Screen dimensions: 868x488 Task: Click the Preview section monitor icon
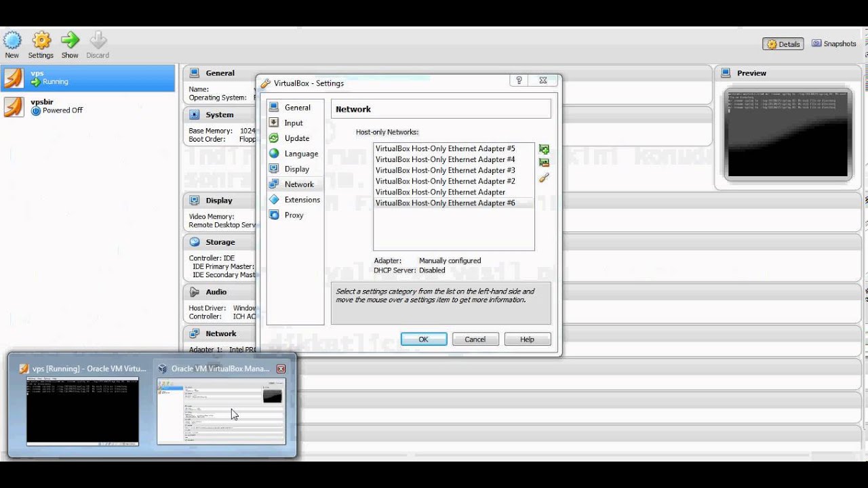point(726,73)
